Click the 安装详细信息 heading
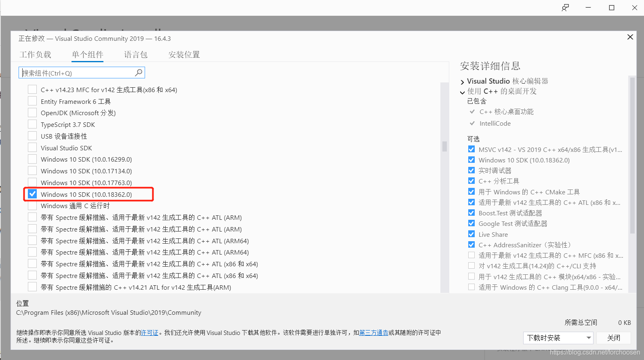Image resolution: width=644 pixels, height=360 pixels. [490, 66]
